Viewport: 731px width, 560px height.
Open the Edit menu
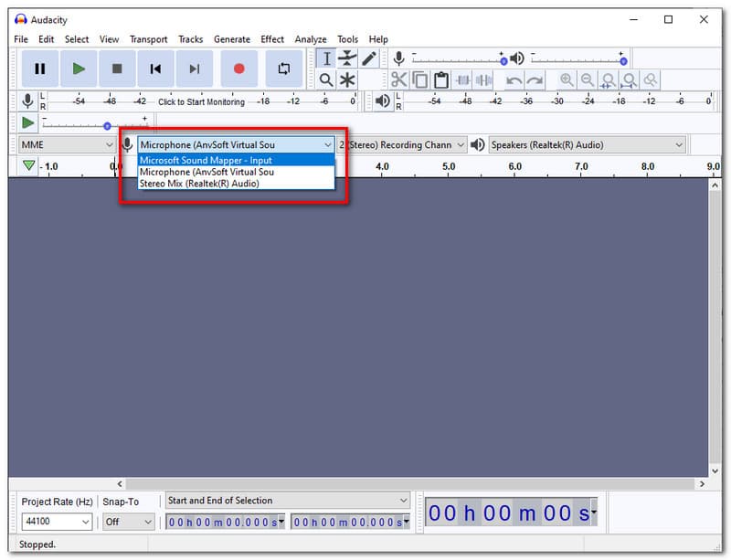47,39
